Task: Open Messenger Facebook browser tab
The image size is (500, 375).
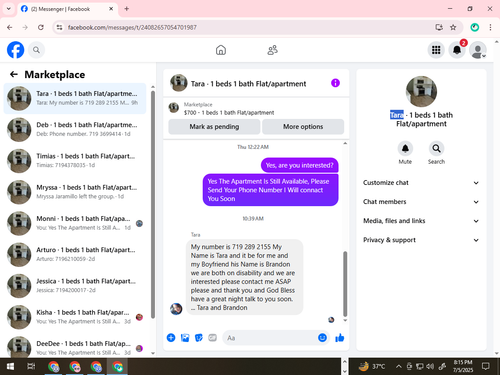Action: pyautogui.click(x=67, y=9)
